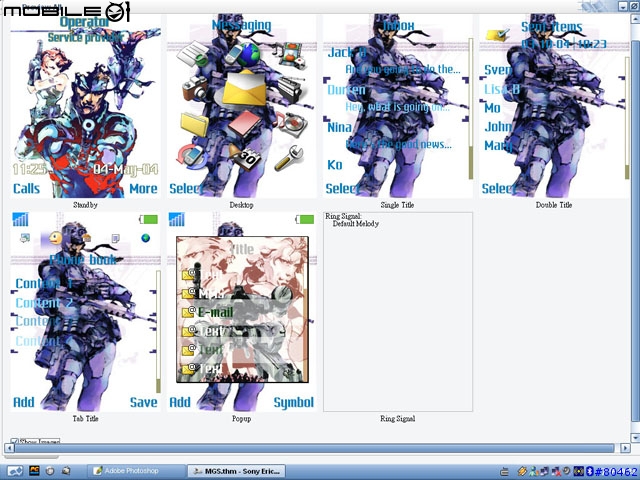Click the Bluetooth tray icon on the taskbar
Image resolution: width=640 pixels, height=480 pixels.
tap(589, 471)
